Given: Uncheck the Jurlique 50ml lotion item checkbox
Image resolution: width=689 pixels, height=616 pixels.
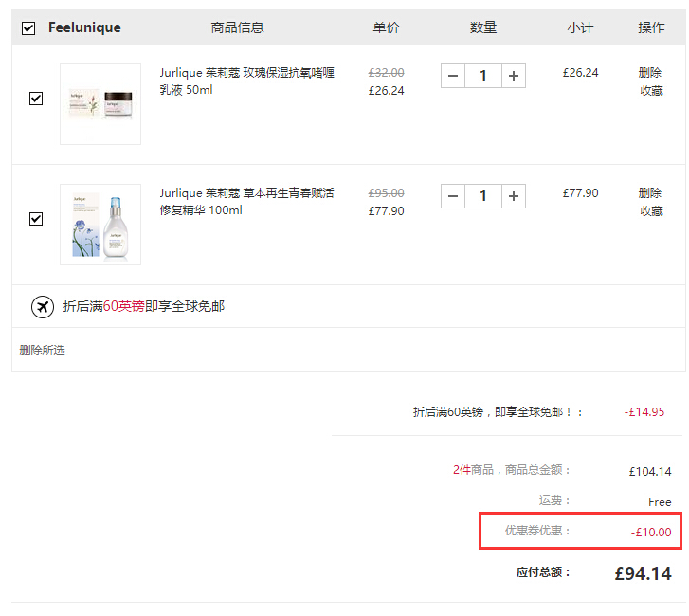Looking at the screenshot, I should 36,98.
